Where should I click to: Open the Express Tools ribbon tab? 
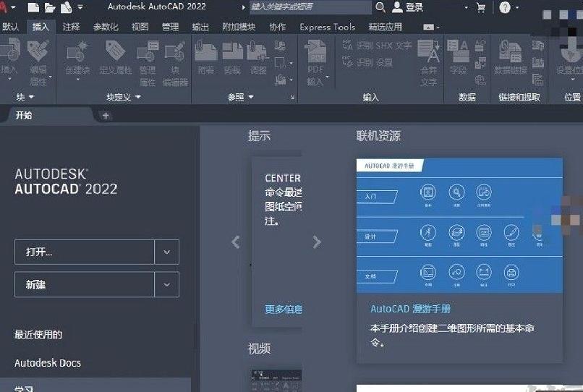327,27
